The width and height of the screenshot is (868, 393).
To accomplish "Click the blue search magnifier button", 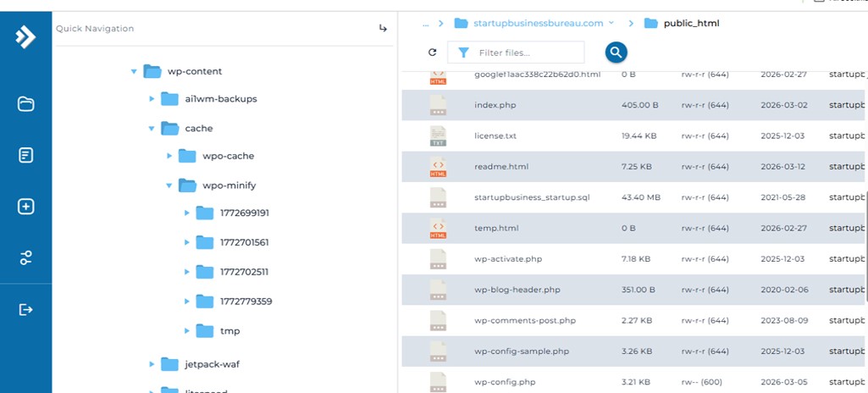I will pyautogui.click(x=616, y=53).
